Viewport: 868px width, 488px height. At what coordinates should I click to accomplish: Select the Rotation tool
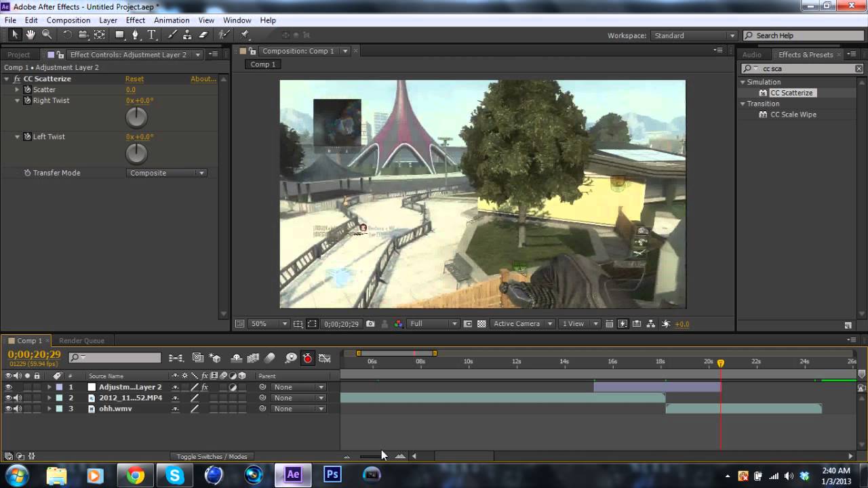pos(67,35)
